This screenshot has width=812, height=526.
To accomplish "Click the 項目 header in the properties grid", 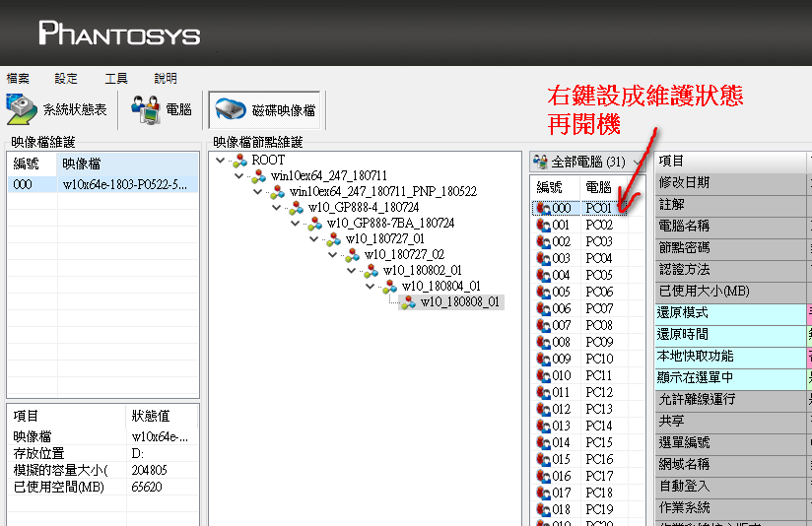I will (730, 161).
